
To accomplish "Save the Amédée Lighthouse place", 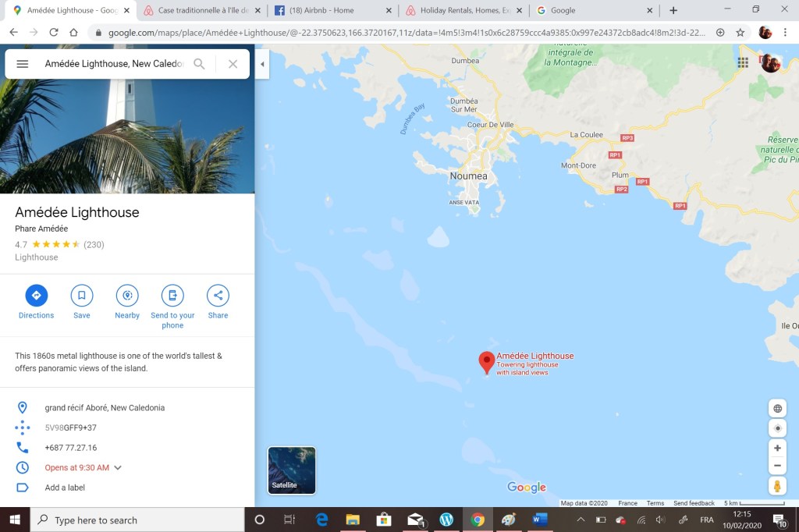I will [x=82, y=296].
